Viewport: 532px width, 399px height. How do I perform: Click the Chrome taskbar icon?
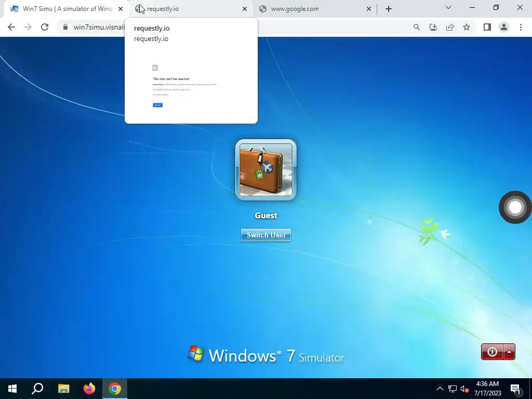coord(115,389)
